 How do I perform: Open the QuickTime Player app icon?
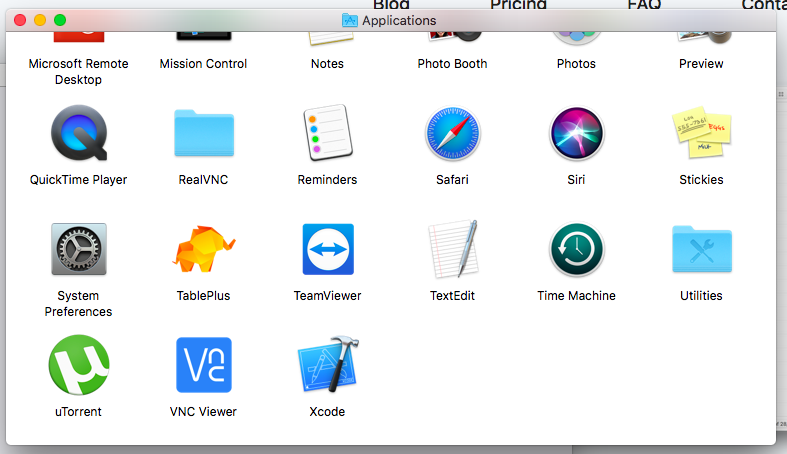79,132
